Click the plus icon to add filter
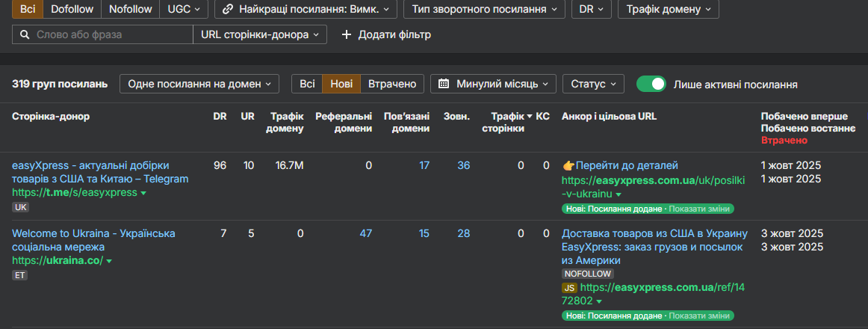 pos(346,34)
